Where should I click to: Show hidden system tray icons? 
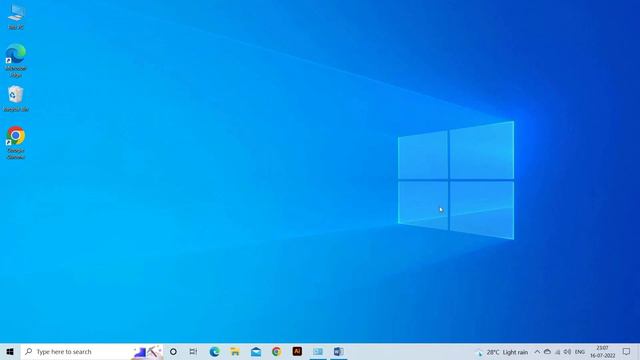[x=537, y=352]
